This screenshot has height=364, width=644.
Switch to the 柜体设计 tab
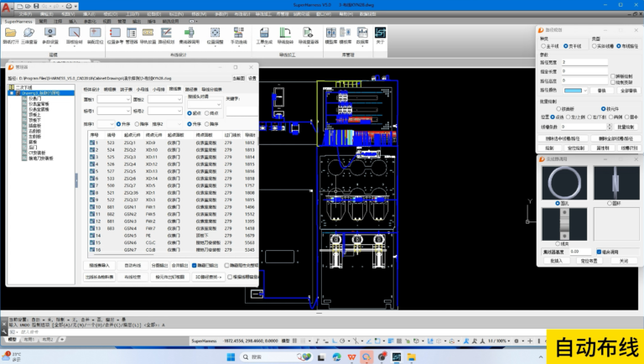(x=91, y=89)
